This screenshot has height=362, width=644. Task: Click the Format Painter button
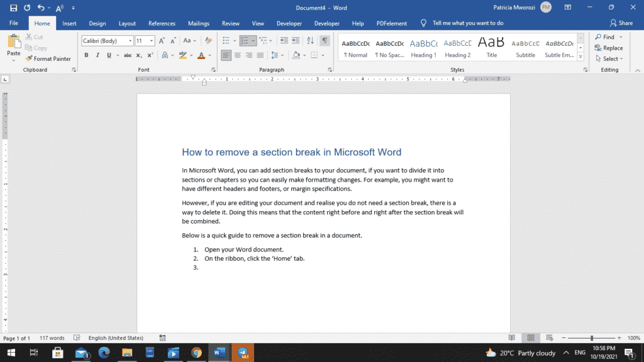(48, 58)
